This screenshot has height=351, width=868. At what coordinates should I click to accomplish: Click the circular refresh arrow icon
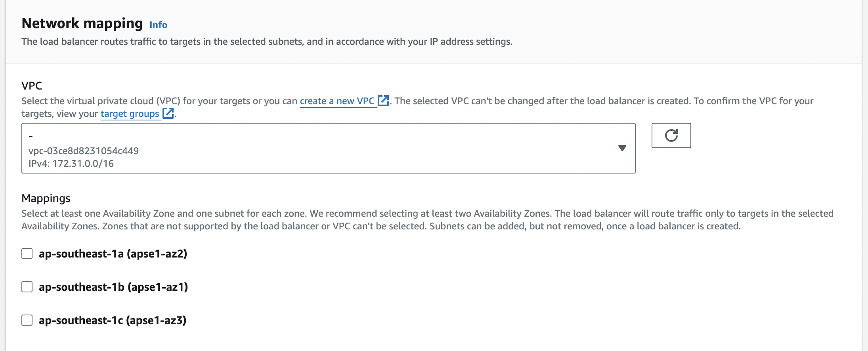click(671, 135)
